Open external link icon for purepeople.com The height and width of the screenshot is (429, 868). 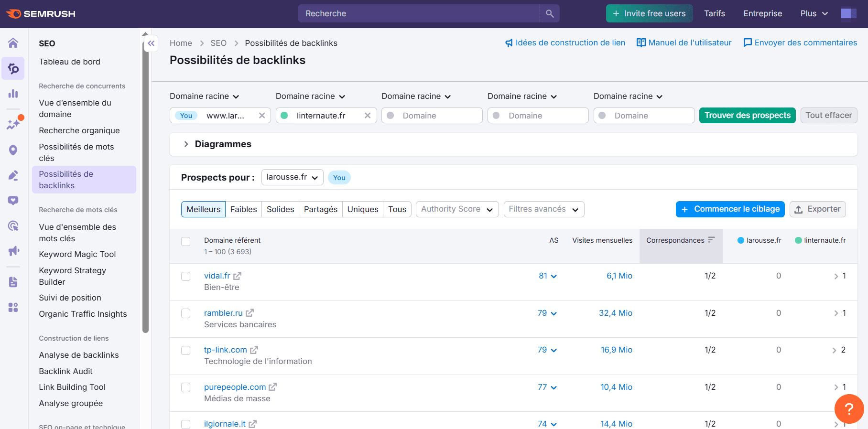273,387
